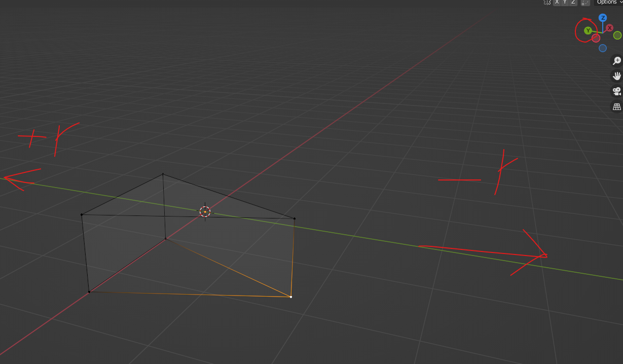This screenshot has width=623, height=364.
Task: Select the lower middle vertex below apex
Action: (x=166, y=238)
